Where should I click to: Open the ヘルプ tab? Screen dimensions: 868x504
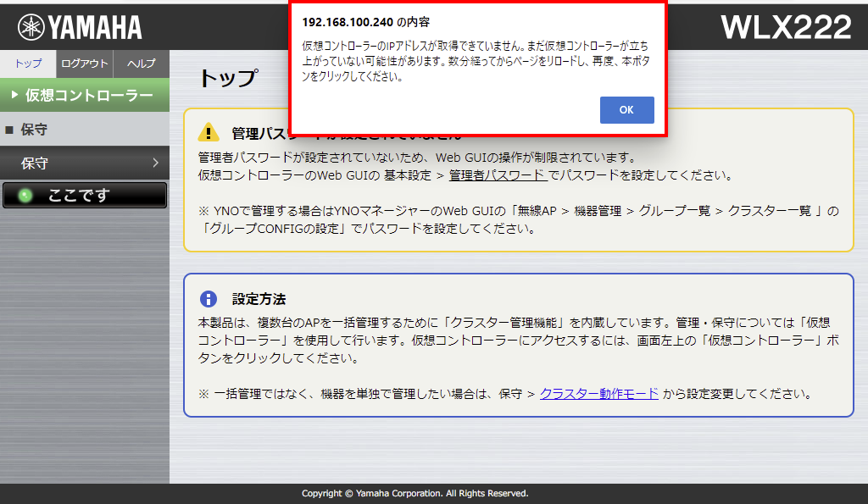point(141,64)
